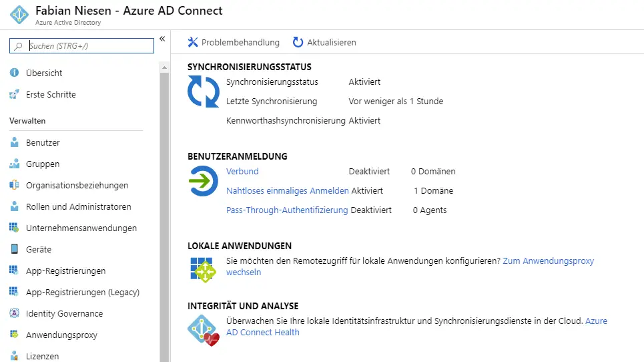Click the Rollen und Administratoren icon
Viewport: 644px width, 362px height.
point(15,206)
